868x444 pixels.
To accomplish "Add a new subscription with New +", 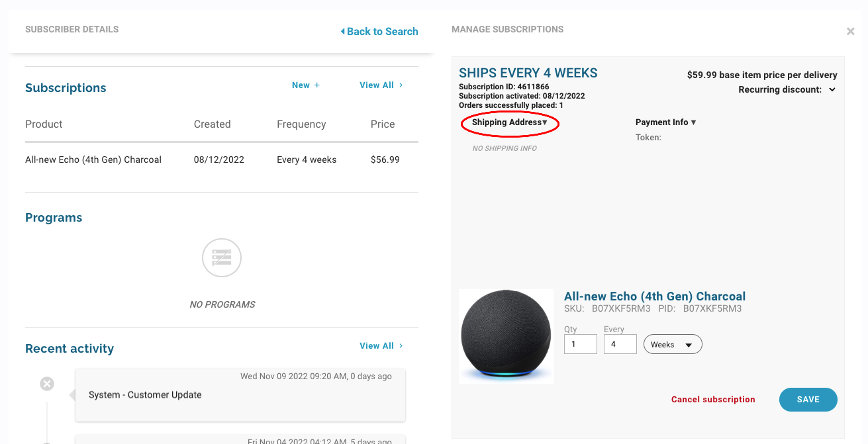I will 306,85.
